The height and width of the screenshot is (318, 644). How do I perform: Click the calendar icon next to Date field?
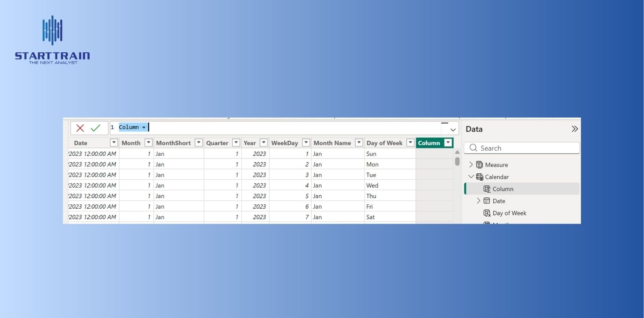(x=487, y=200)
